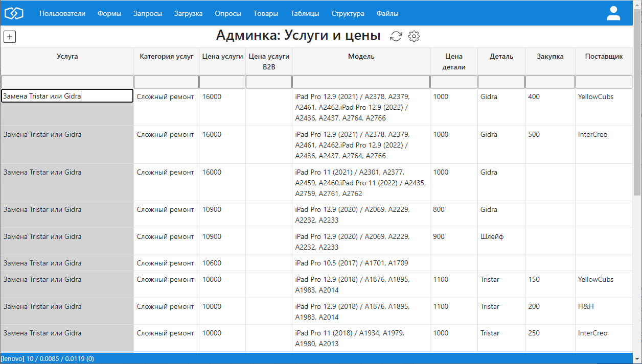The width and height of the screenshot is (642, 364).
Task: Click the plus icon to add a row
Action: click(x=10, y=37)
